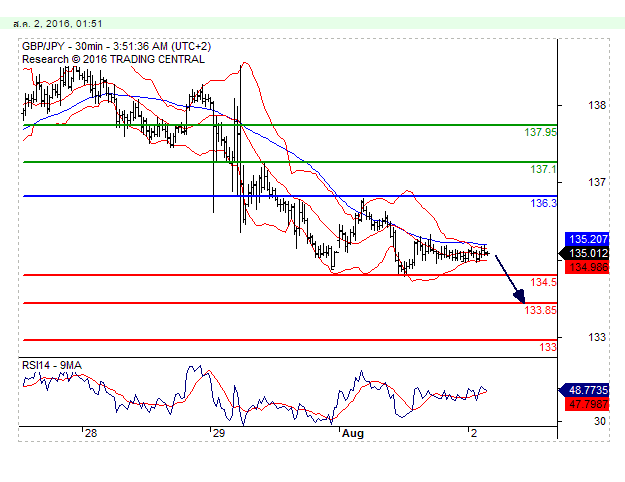Click the 136.3 blue pivot label
The height and width of the screenshot is (482, 625).
543,203
